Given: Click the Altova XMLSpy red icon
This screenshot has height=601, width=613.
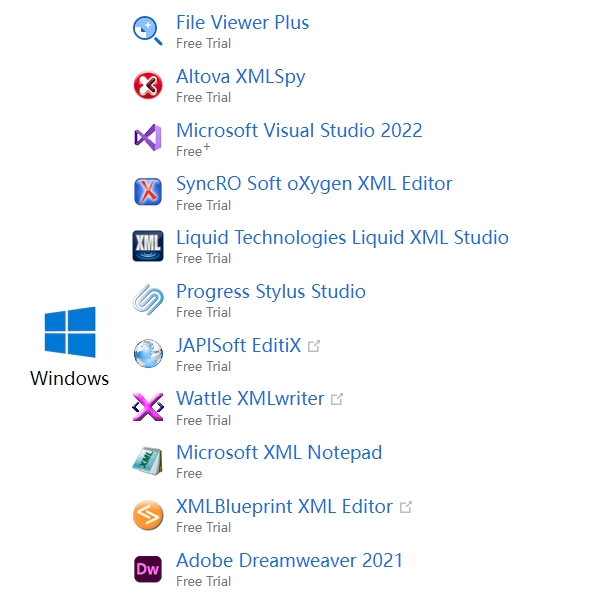Looking at the screenshot, I should (148, 85).
